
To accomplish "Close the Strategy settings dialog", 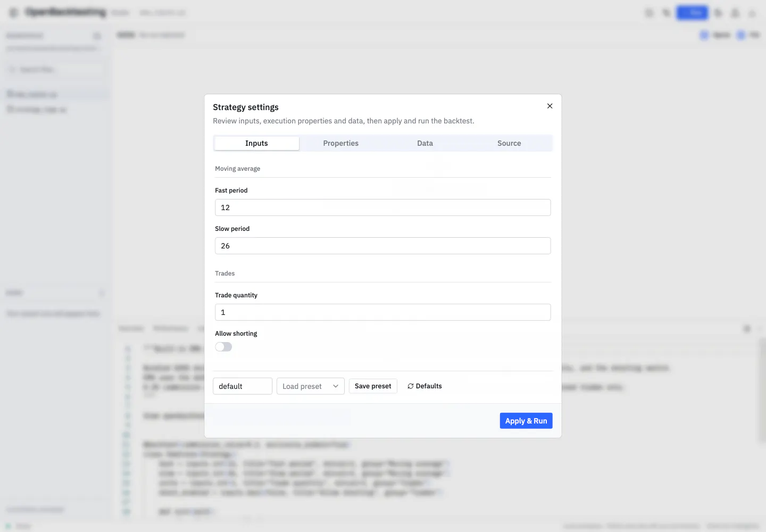I will [549, 106].
